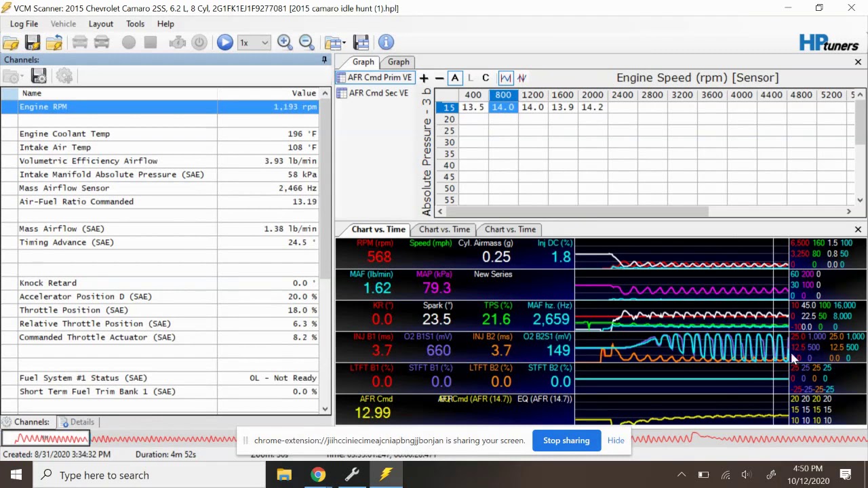
Task: Click the 1200 rpm column header
Action: (533, 96)
